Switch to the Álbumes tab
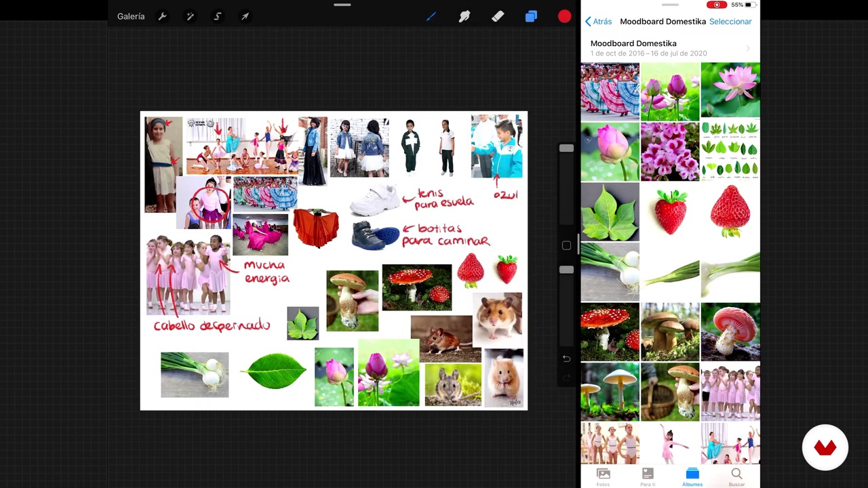The width and height of the screenshot is (868, 488). point(692,477)
